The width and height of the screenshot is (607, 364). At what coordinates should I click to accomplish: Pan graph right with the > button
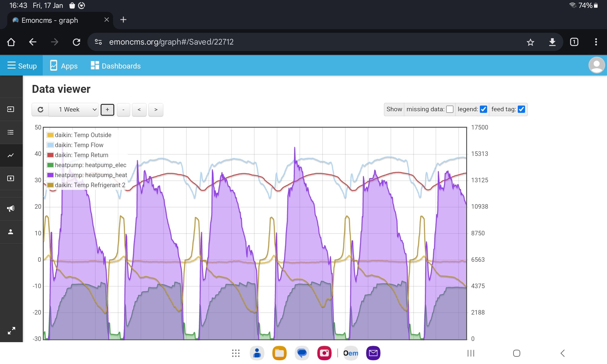click(x=156, y=110)
